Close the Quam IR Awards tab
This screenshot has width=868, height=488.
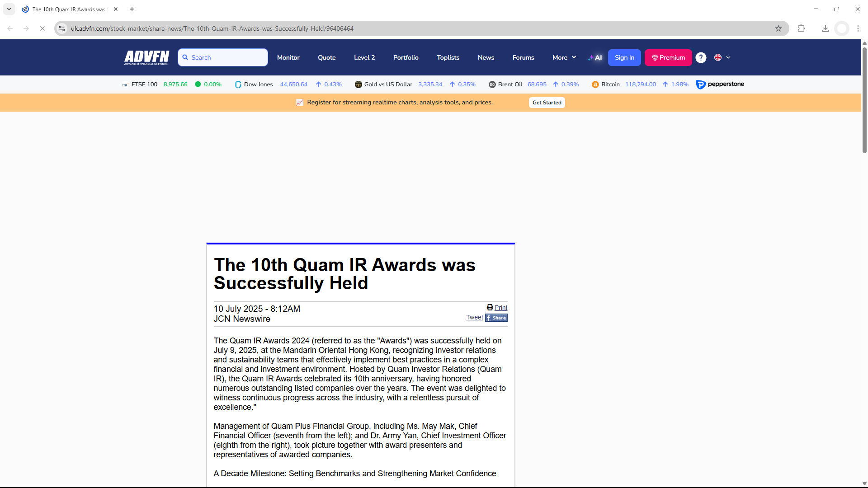coord(116,9)
